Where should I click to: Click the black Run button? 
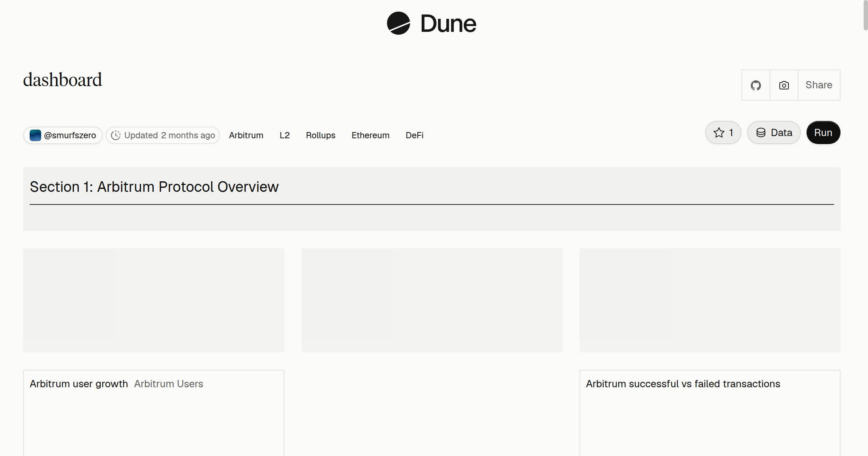pyautogui.click(x=824, y=132)
